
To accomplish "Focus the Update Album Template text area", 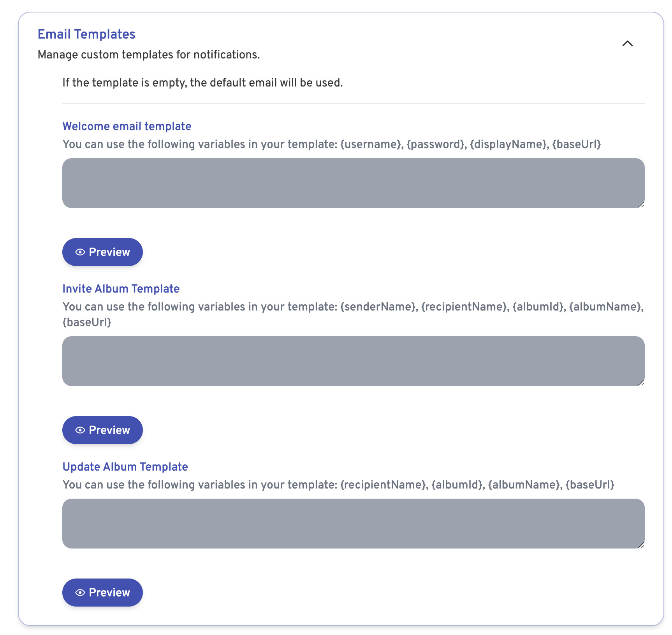I will click(354, 524).
